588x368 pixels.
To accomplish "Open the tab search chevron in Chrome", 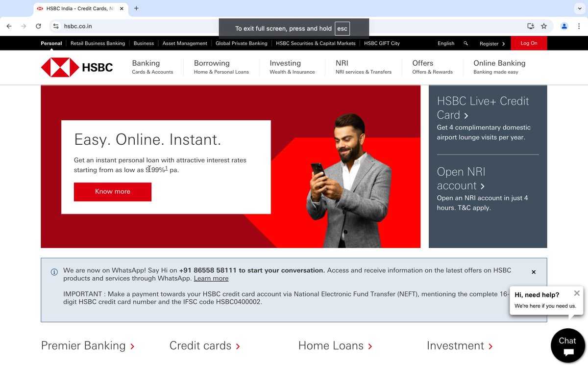I will [x=580, y=8].
